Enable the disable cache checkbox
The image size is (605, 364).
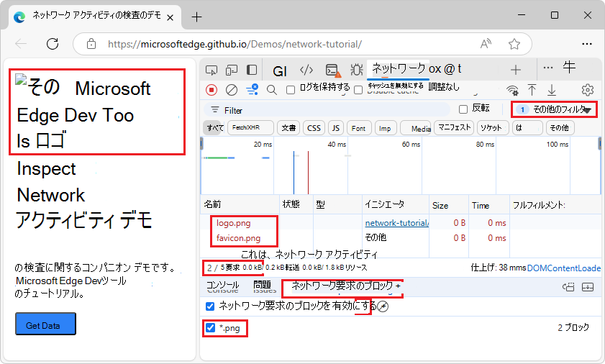358,90
